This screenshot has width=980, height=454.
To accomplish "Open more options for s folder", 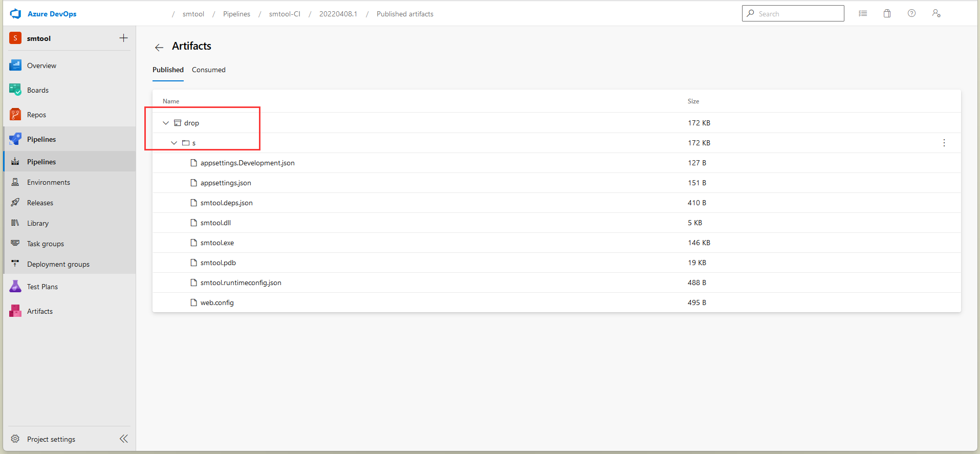I will pyautogui.click(x=944, y=143).
